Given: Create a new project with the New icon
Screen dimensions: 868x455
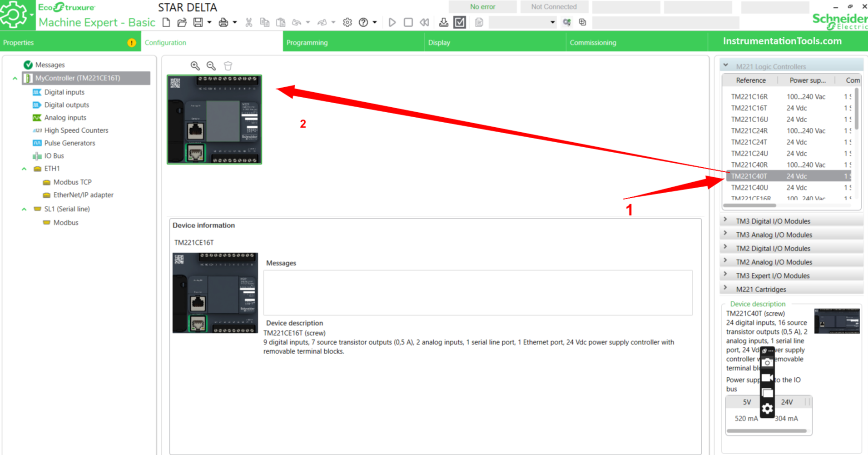Looking at the screenshot, I should [x=166, y=22].
